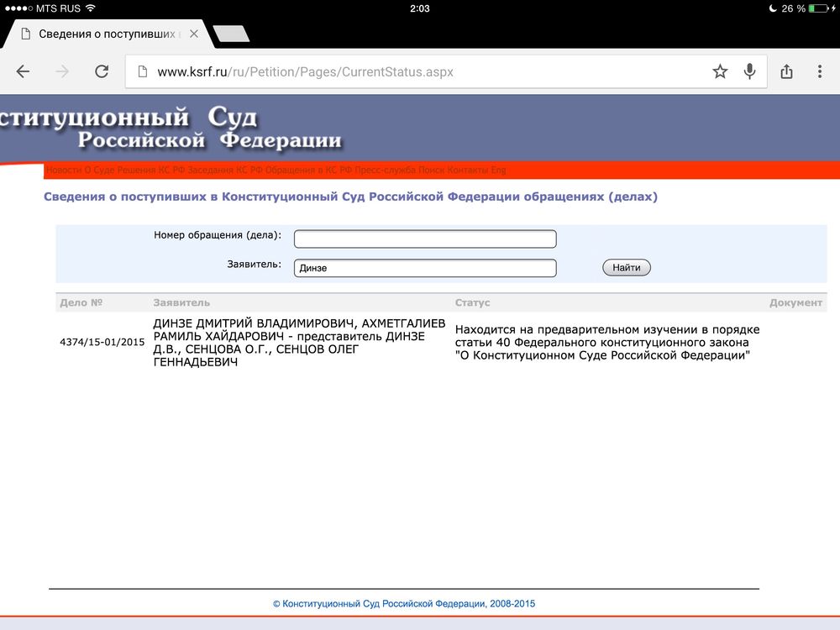Screen dimensions: 840x630
Task: Select the 'Сведения о поступивших' tab
Action: (x=101, y=34)
